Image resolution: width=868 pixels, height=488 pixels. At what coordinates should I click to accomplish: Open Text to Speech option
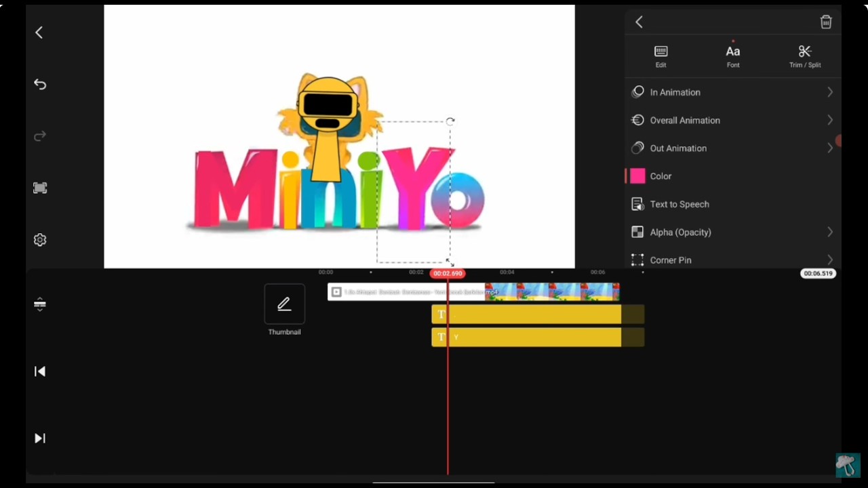click(733, 204)
